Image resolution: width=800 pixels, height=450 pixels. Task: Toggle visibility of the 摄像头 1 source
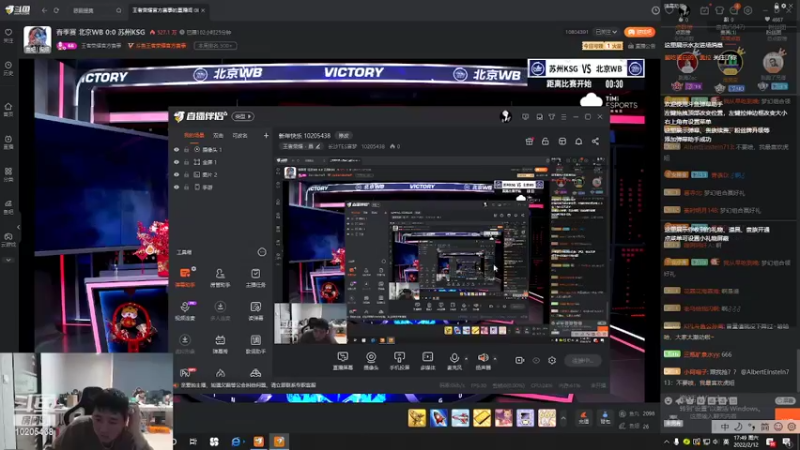(x=177, y=149)
